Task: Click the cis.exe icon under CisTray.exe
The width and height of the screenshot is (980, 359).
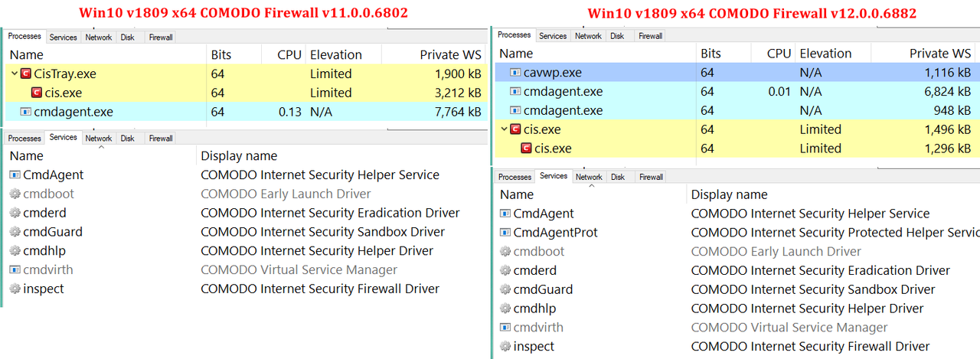Action: pyautogui.click(x=37, y=93)
